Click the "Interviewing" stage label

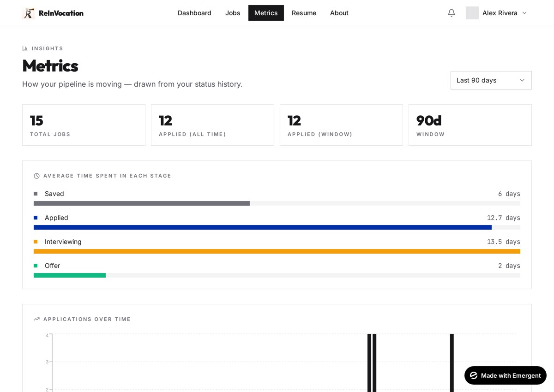(x=63, y=242)
